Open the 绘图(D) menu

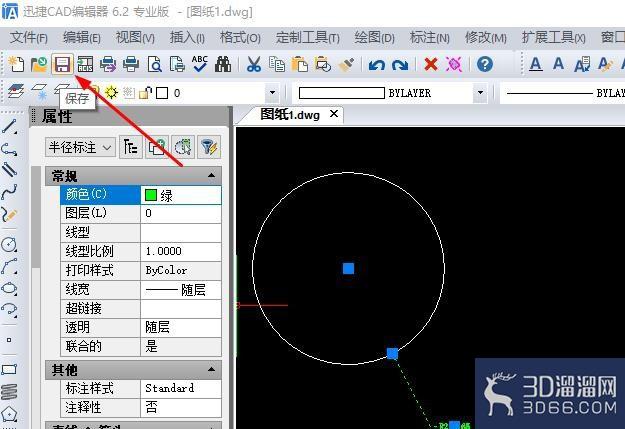click(374, 38)
